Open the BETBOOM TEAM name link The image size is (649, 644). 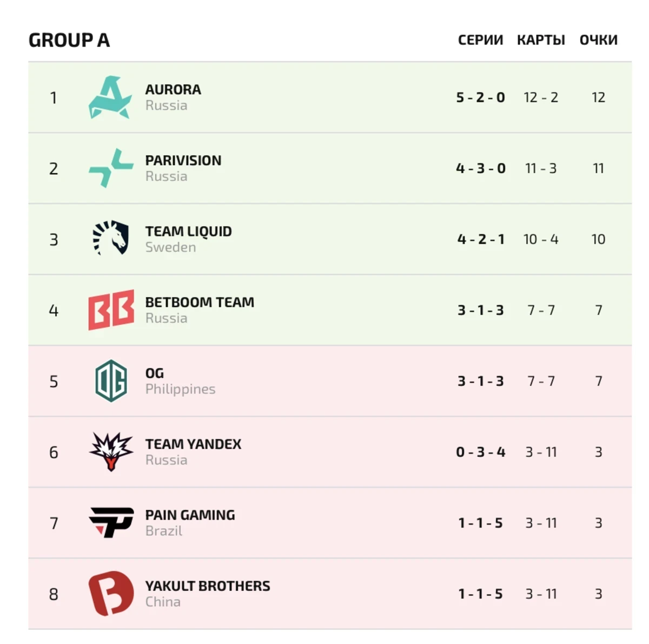[x=200, y=302]
